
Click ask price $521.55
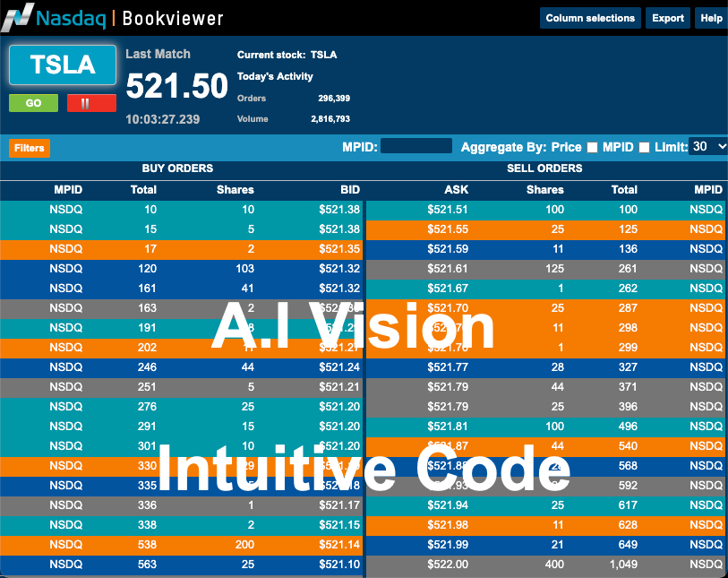(x=448, y=229)
